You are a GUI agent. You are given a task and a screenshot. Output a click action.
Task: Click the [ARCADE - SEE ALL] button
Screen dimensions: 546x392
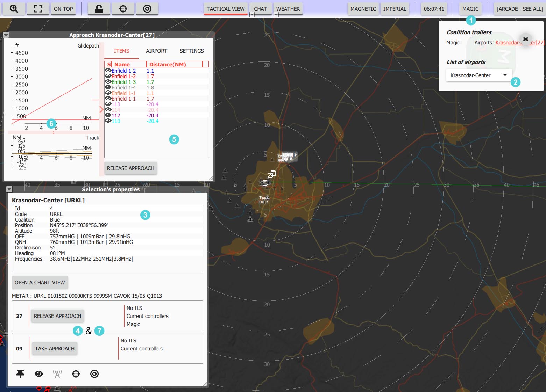tap(519, 9)
